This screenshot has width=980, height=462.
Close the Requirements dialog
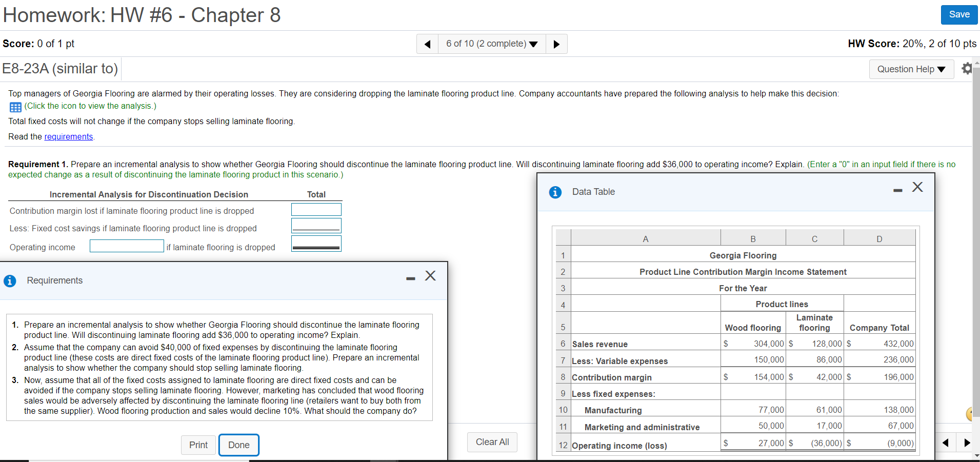[x=430, y=276]
